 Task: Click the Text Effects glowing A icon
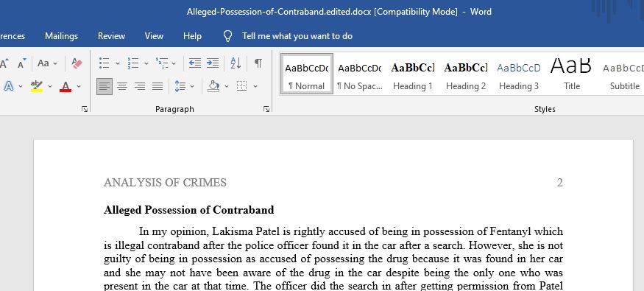[x=9, y=86]
